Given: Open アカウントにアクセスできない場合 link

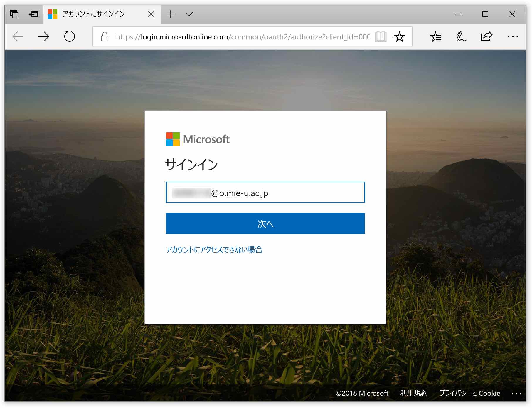Looking at the screenshot, I should [214, 250].
